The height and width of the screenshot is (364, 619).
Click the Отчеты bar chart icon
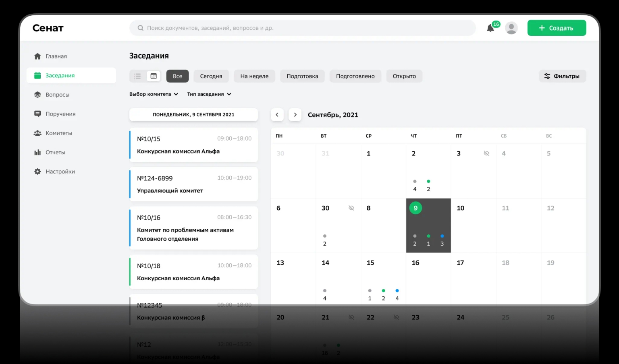coord(37,152)
